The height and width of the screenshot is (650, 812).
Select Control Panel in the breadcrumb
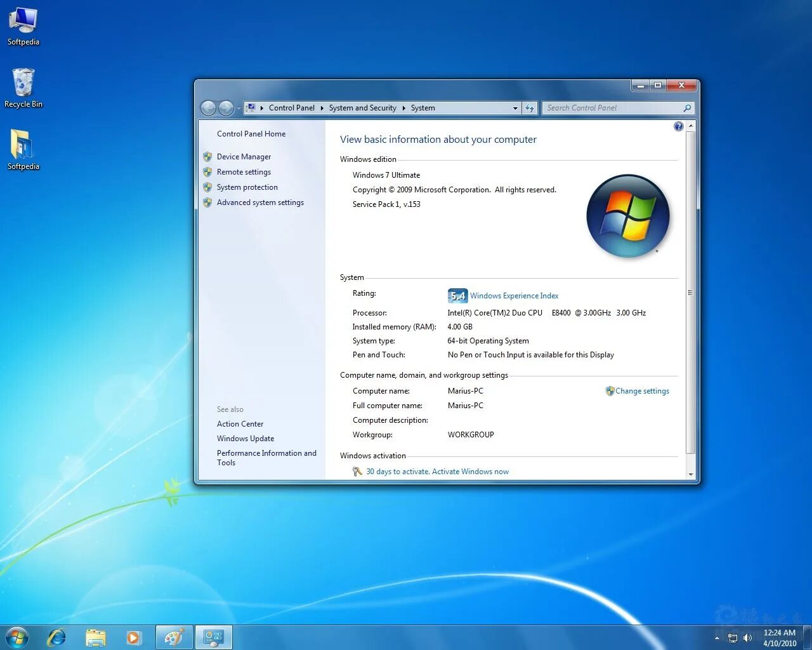(x=292, y=108)
